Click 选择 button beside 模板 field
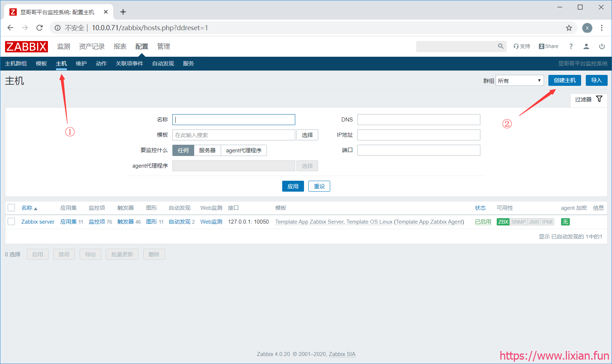The height and width of the screenshot is (364, 612). [307, 135]
